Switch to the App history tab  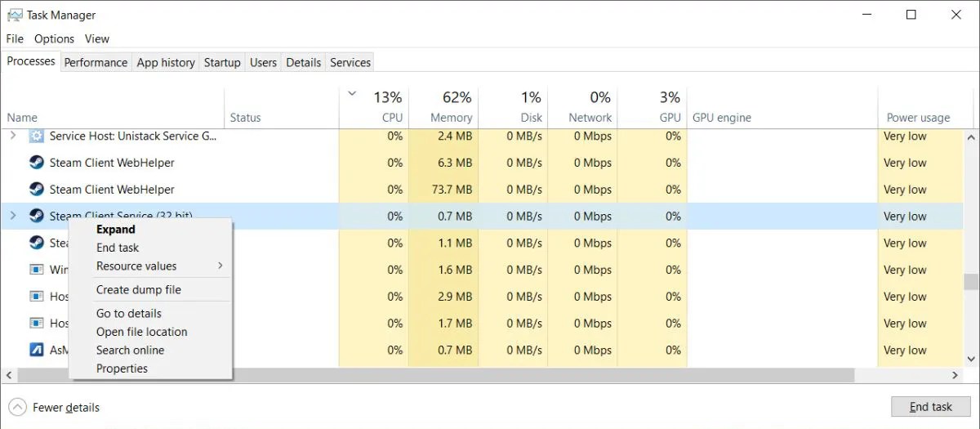click(x=166, y=62)
